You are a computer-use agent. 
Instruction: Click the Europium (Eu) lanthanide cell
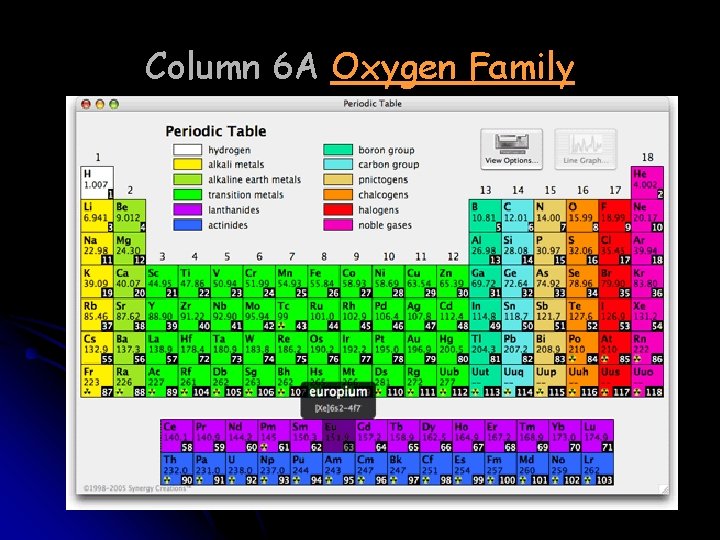click(x=339, y=436)
